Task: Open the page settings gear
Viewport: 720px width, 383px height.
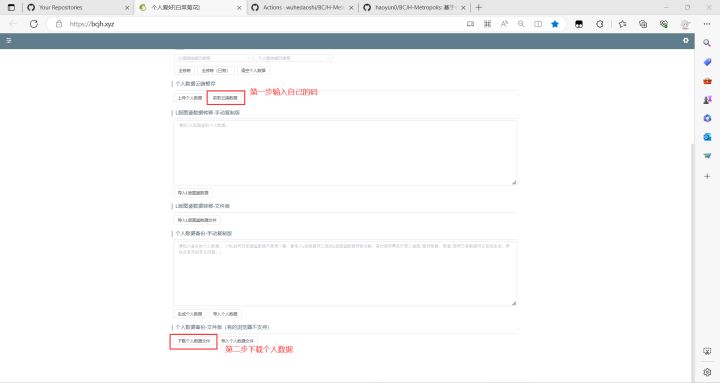Action: [686, 40]
